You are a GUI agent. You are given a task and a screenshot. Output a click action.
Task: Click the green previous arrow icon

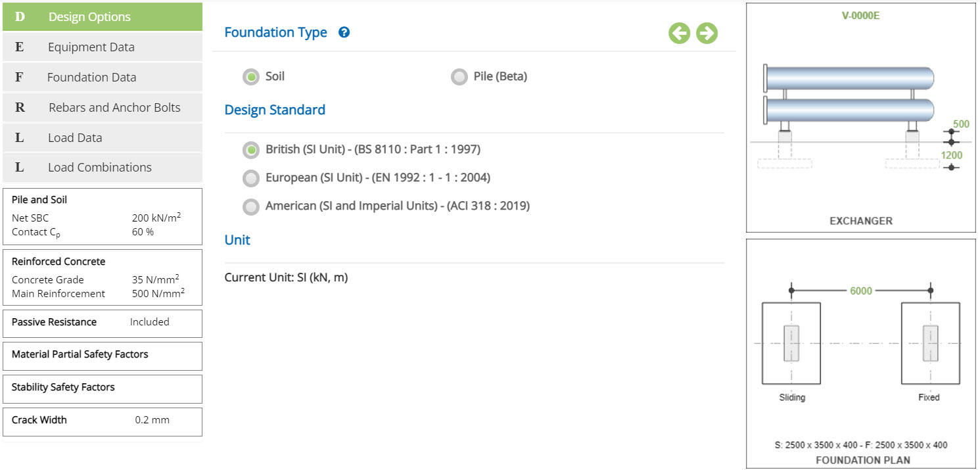click(680, 33)
